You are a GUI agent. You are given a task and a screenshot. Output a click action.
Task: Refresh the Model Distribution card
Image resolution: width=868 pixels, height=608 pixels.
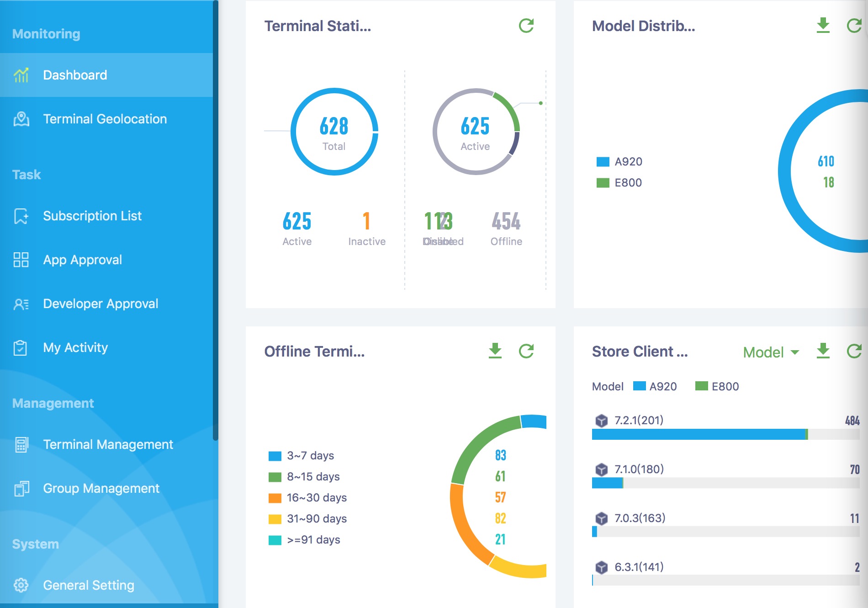(854, 26)
